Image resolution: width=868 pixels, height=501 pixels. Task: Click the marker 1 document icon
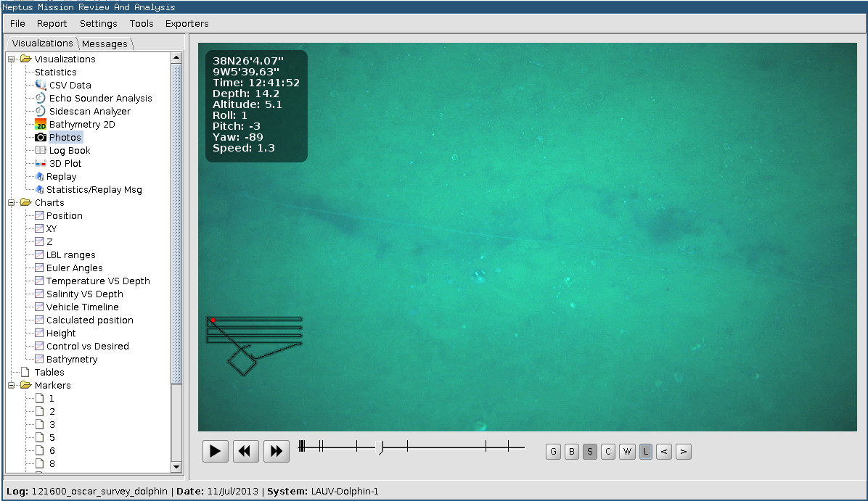pos(39,398)
